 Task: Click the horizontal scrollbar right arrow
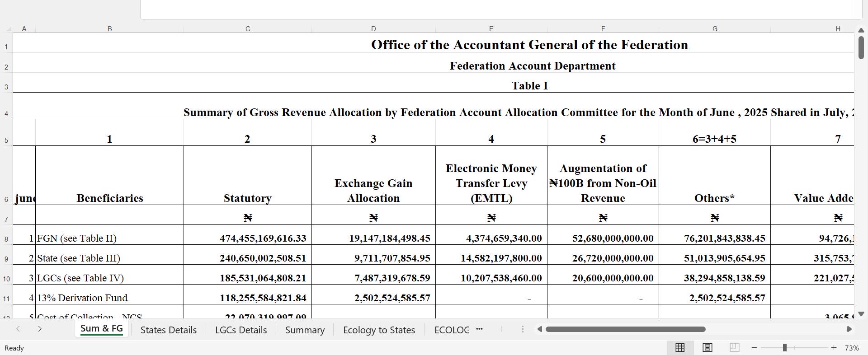point(849,329)
